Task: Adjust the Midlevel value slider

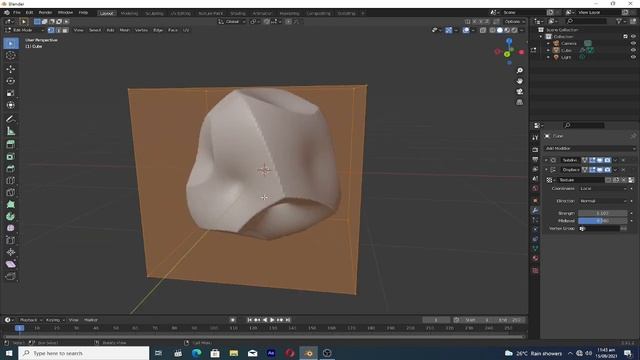Action: (602, 221)
